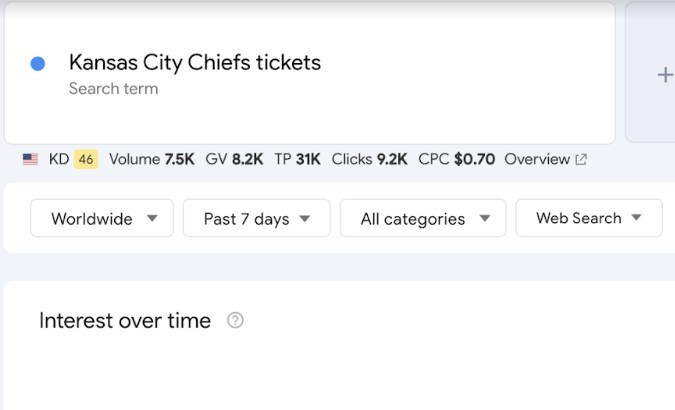Click the help icon beside Interest over time
This screenshot has height=410, width=675.
[x=235, y=321]
